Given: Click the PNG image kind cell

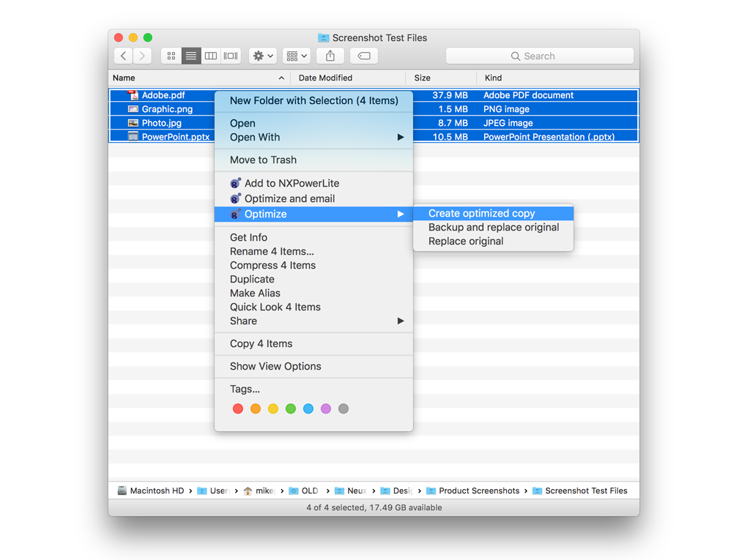Looking at the screenshot, I should [506, 109].
